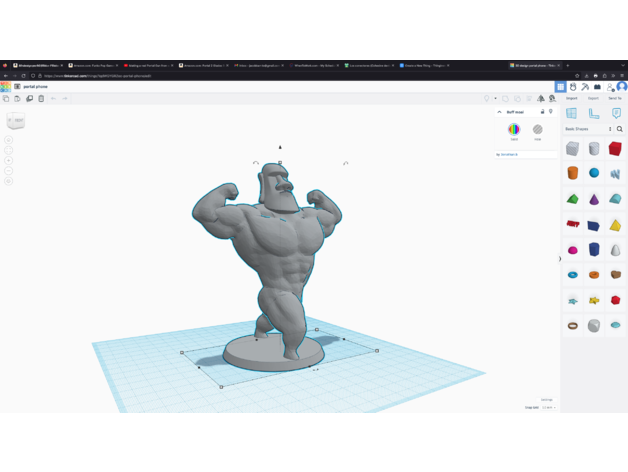Collapse the Buff moai inspector panel
The image size is (628, 472).
(500, 112)
